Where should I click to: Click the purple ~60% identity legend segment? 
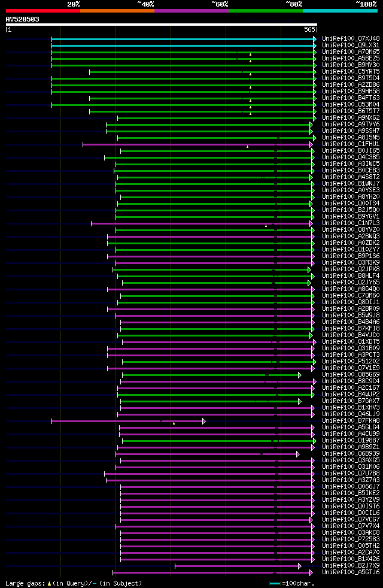coord(191,11)
